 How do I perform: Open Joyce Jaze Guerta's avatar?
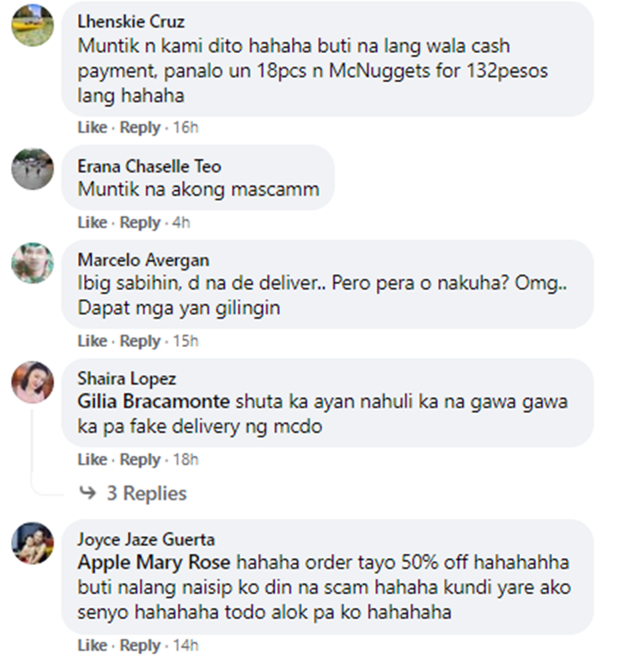(x=33, y=543)
